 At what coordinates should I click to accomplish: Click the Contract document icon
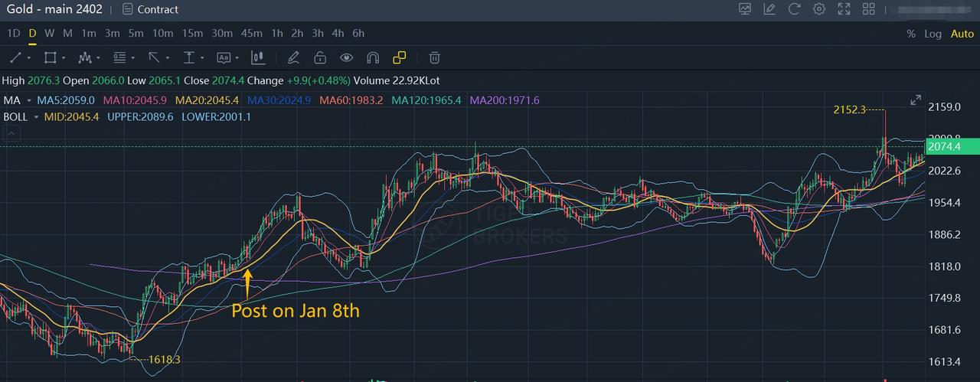(127, 9)
